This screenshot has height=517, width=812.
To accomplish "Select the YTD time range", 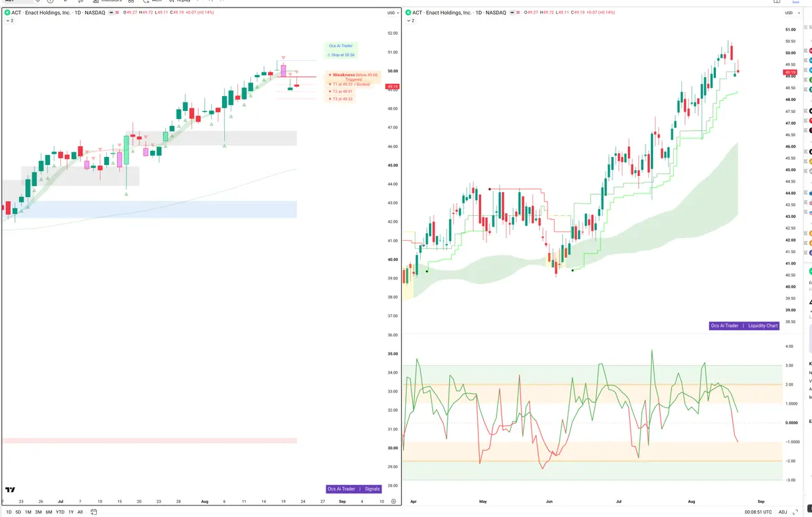I will click(60, 512).
